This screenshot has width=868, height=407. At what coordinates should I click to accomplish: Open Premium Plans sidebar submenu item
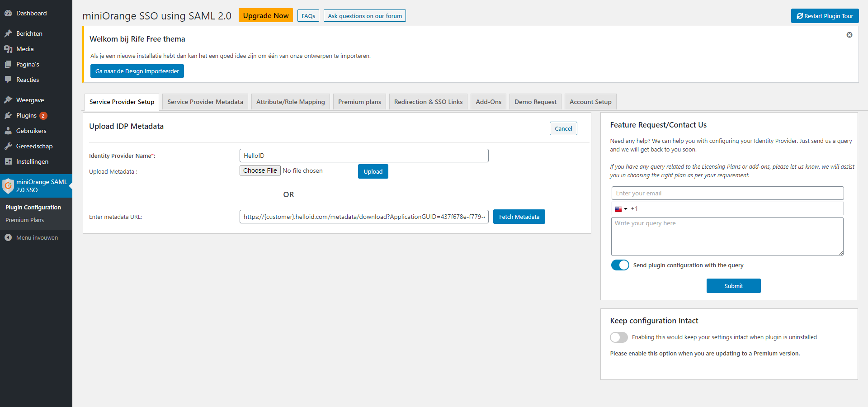tap(24, 220)
